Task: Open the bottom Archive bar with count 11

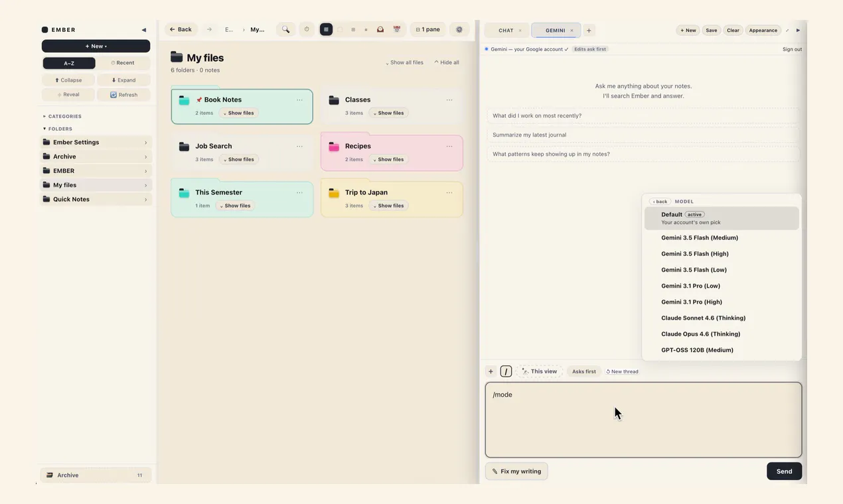Action: [96, 475]
